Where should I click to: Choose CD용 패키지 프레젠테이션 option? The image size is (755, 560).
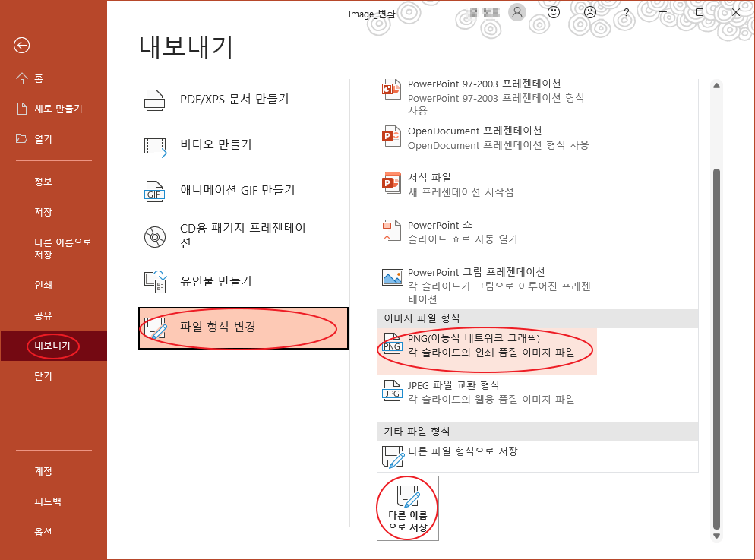pyautogui.click(x=243, y=236)
